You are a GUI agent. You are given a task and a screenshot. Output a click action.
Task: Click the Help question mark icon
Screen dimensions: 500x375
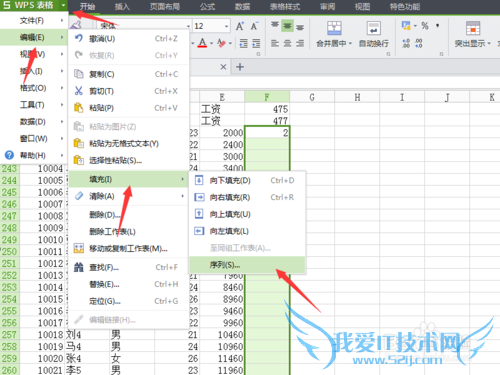coord(9,155)
